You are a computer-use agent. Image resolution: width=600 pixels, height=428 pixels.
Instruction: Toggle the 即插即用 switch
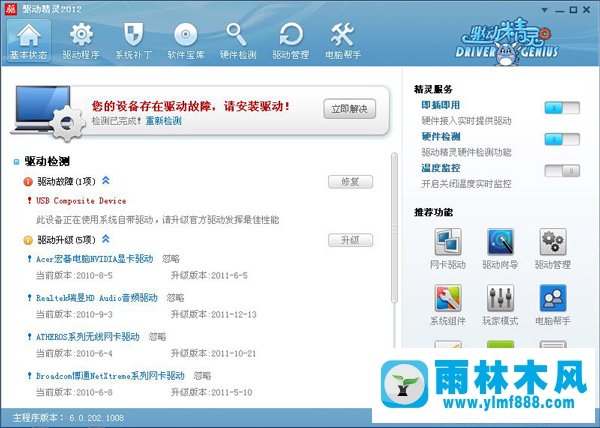pos(562,108)
